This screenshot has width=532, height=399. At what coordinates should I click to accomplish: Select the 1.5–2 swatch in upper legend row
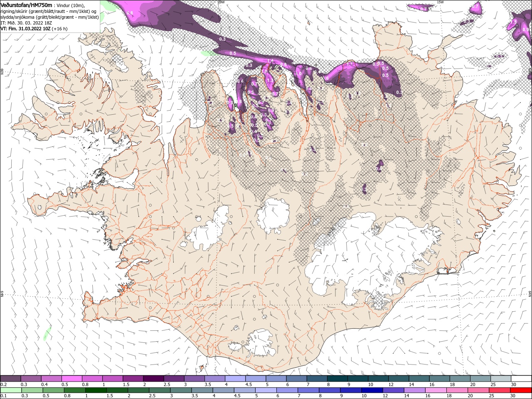click(133, 379)
